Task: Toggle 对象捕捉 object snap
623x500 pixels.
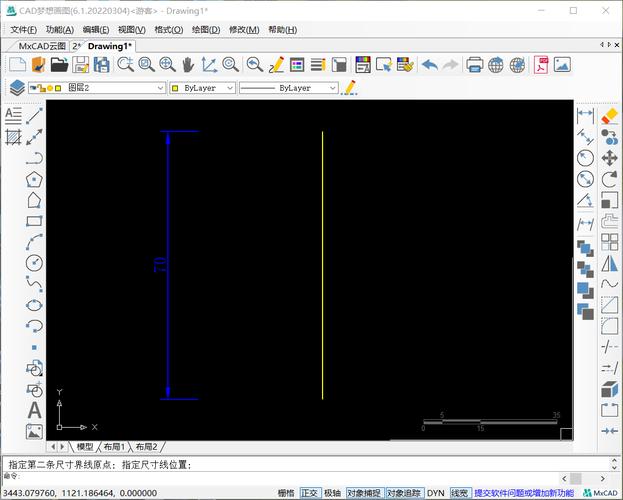Action: point(363,493)
